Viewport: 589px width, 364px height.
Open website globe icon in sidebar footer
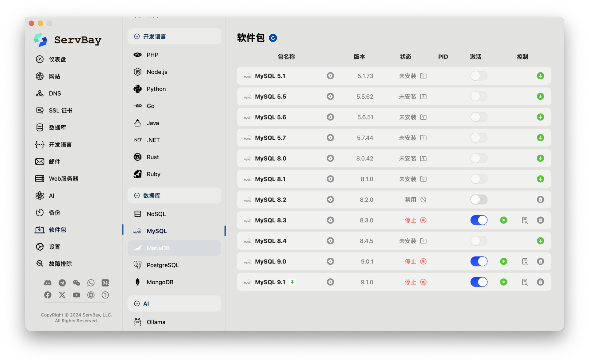(91, 295)
